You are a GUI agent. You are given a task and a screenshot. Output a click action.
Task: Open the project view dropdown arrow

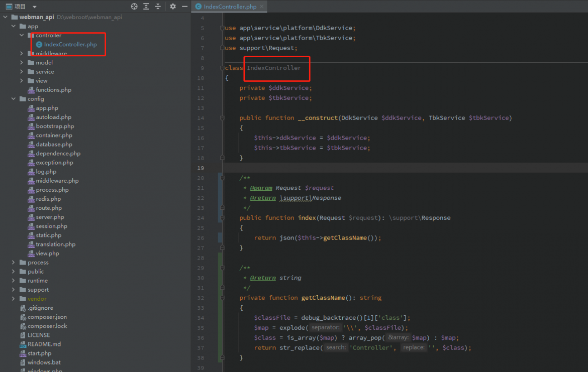[x=35, y=7]
